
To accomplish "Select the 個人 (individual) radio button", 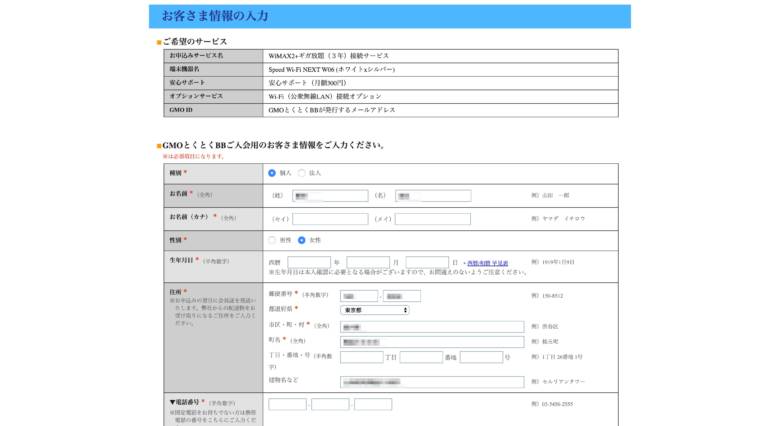I will tap(272, 173).
